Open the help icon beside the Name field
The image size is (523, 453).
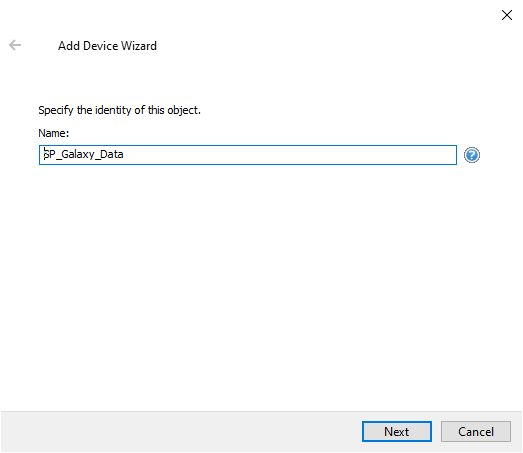pos(472,155)
